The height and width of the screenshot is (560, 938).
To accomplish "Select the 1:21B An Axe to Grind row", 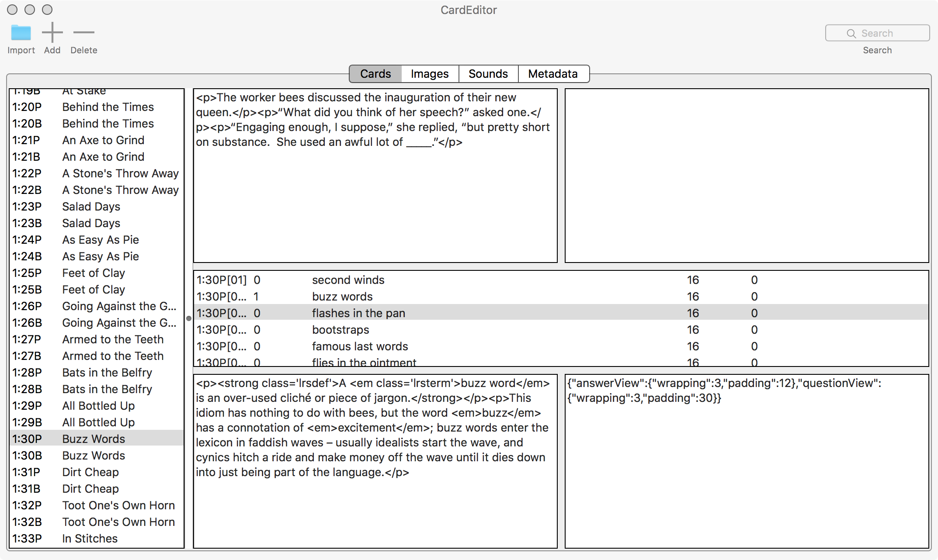I will point(97,157).
